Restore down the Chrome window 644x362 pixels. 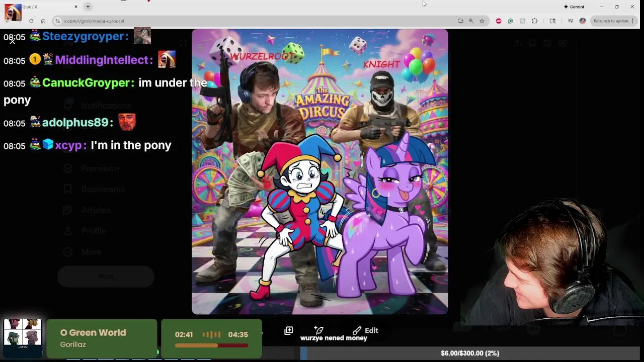[x=617, y=7]
